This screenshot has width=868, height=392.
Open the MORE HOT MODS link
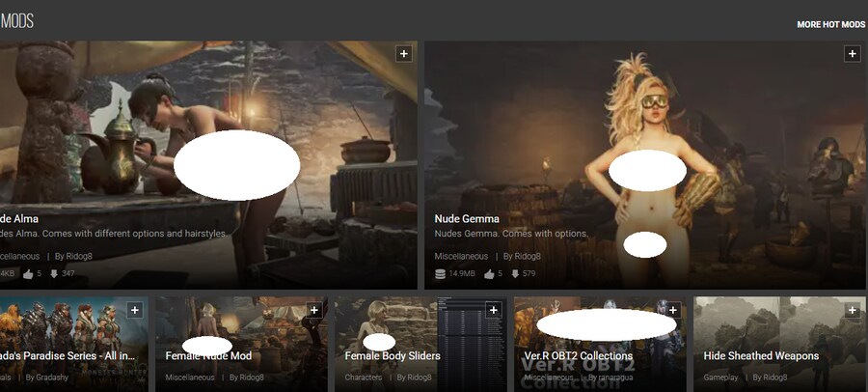coord(830,24)
